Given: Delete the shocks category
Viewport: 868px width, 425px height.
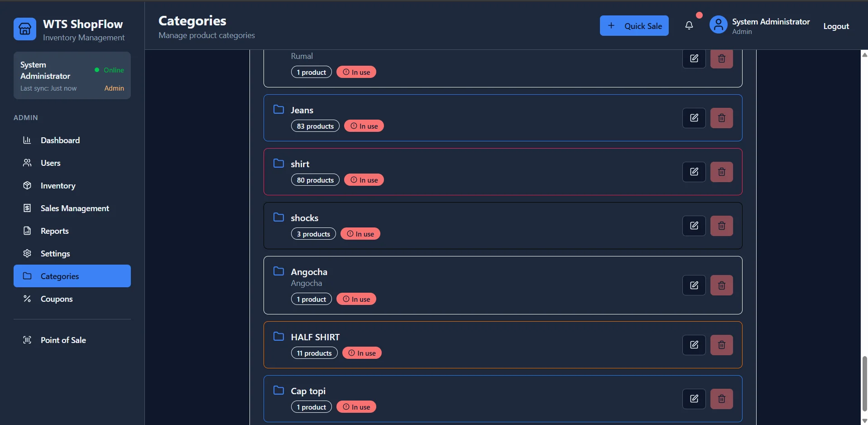Looking at the screenshot, I should [x=721, y=226].
